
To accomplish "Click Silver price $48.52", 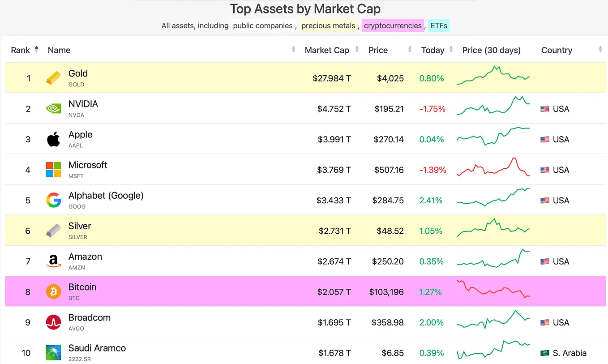I will (x=390, y=231).
